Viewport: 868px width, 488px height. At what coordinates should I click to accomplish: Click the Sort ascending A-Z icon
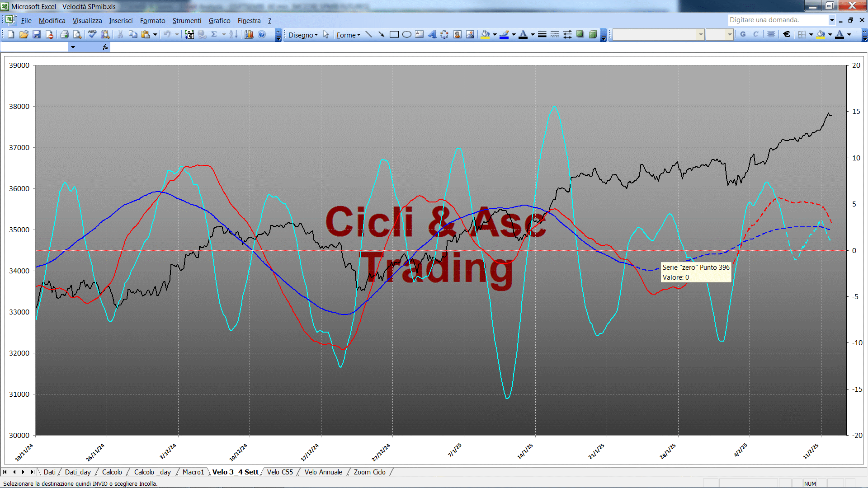click(233, 34)
